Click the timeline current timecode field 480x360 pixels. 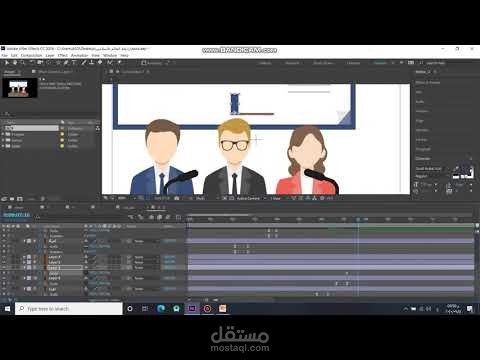(x=17, y=215)
